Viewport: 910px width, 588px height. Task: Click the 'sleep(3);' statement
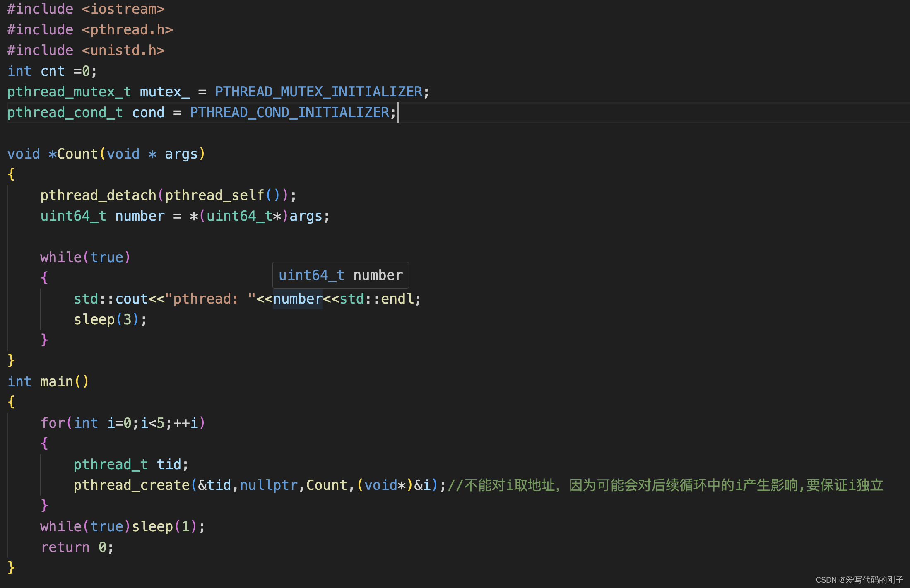110,320
